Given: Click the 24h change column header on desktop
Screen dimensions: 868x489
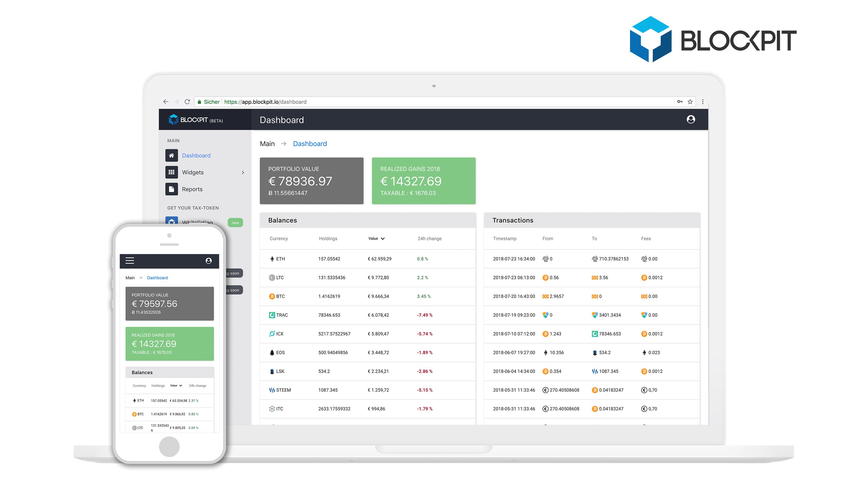Looking at the screenshot, I should tap(429, 239).
